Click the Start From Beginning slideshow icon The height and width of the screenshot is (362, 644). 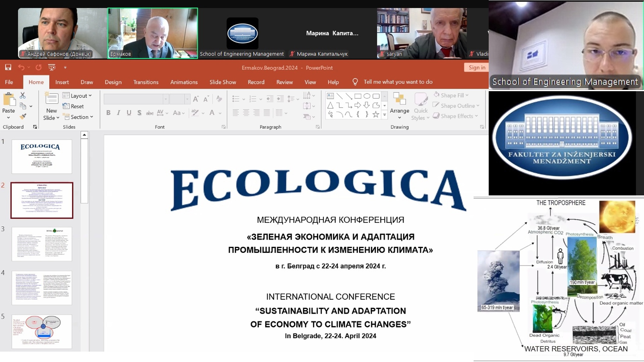(52, 67)
